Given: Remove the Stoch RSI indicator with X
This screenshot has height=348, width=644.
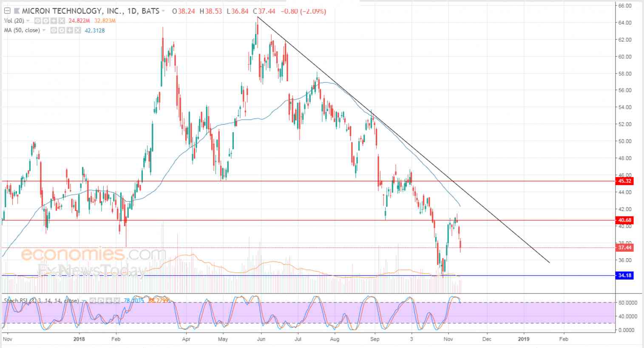Looking at the screenshot, I should pos(117,301).
